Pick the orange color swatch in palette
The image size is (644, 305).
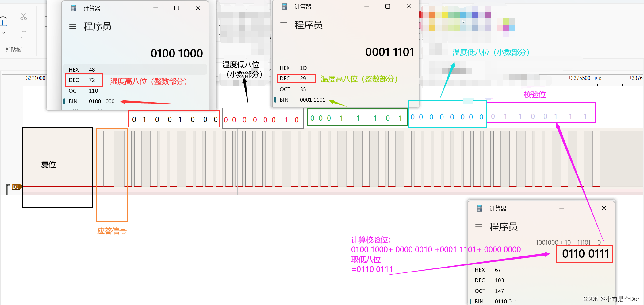432,15
